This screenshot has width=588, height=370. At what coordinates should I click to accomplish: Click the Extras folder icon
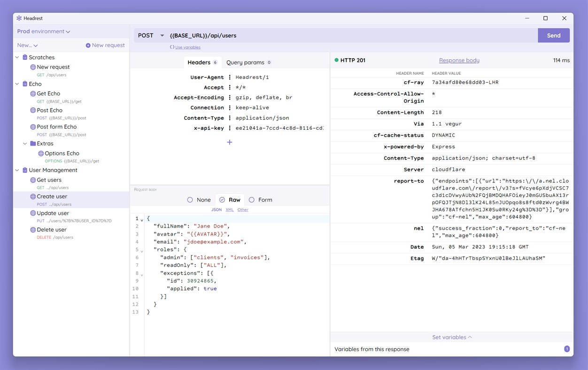pos(33,143)
